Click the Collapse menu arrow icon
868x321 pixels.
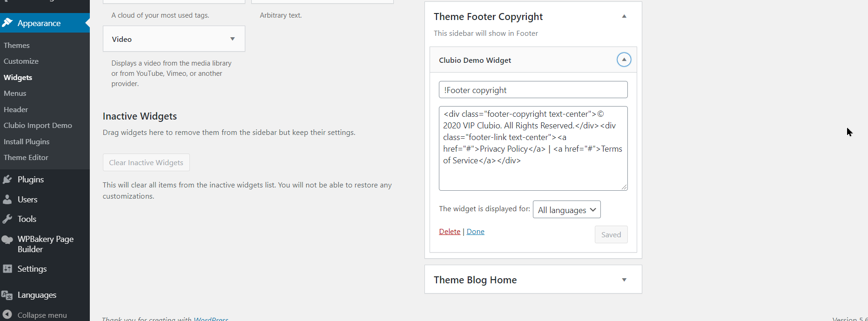click(7, 315)
